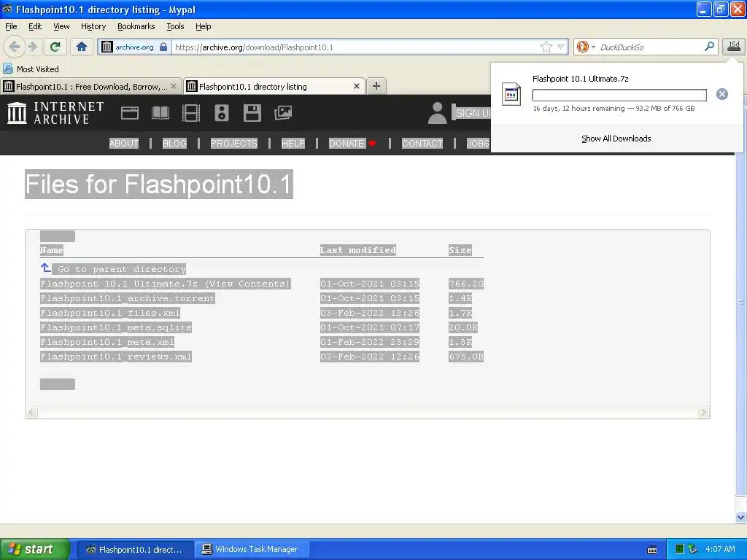Image resolution: width=747 pixels, height=560 pixels.
Task: Open the Audio speaker icon
Action: [x=222, y=113]
